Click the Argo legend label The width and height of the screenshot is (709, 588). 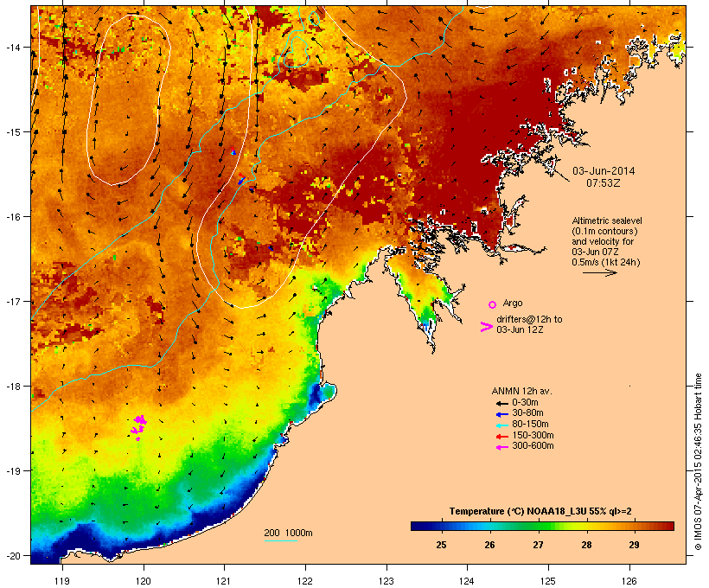click(x=513, y=303)
